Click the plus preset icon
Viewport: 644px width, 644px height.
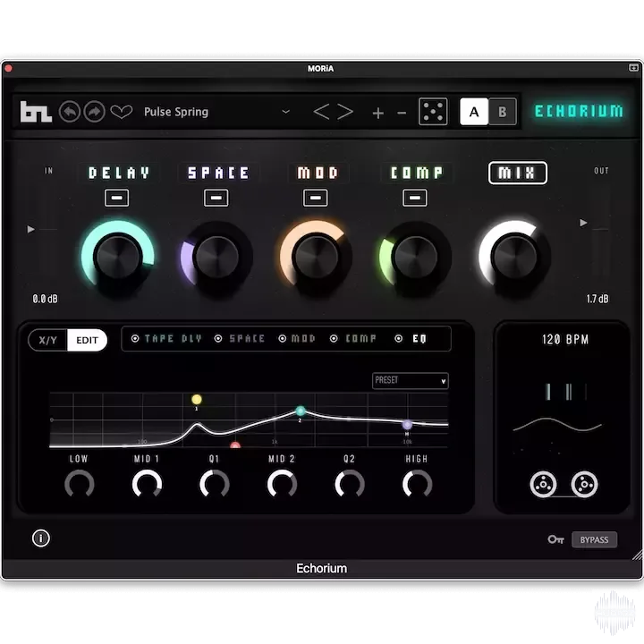point(377,113)
